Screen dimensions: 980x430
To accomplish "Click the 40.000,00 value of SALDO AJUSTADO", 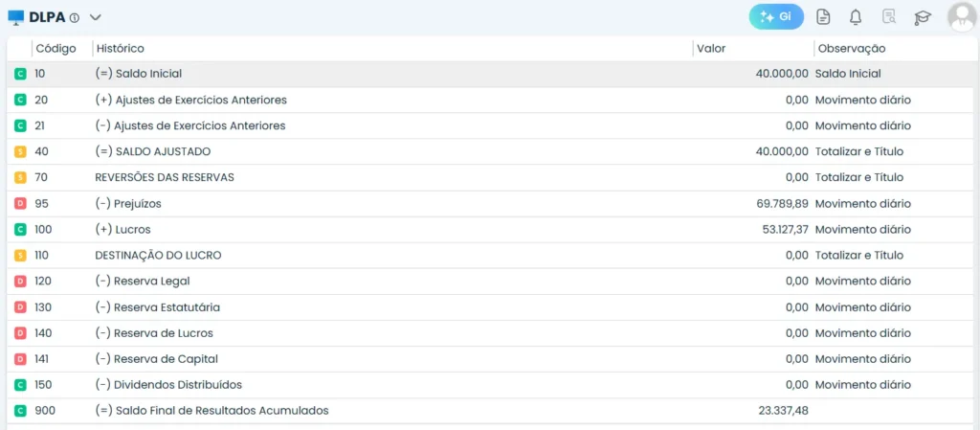I will (x=782, y=152).
